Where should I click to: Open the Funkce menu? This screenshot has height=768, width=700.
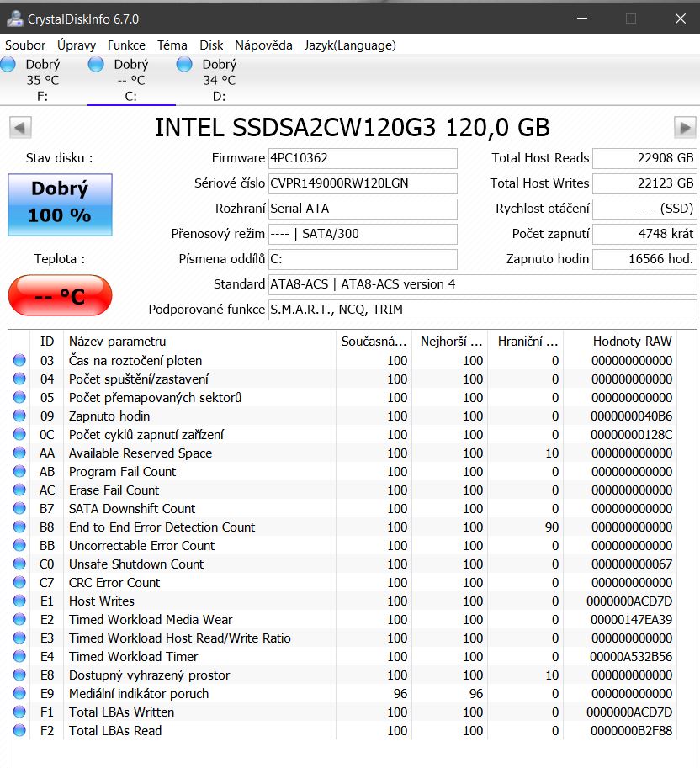(x=126, y=45)
